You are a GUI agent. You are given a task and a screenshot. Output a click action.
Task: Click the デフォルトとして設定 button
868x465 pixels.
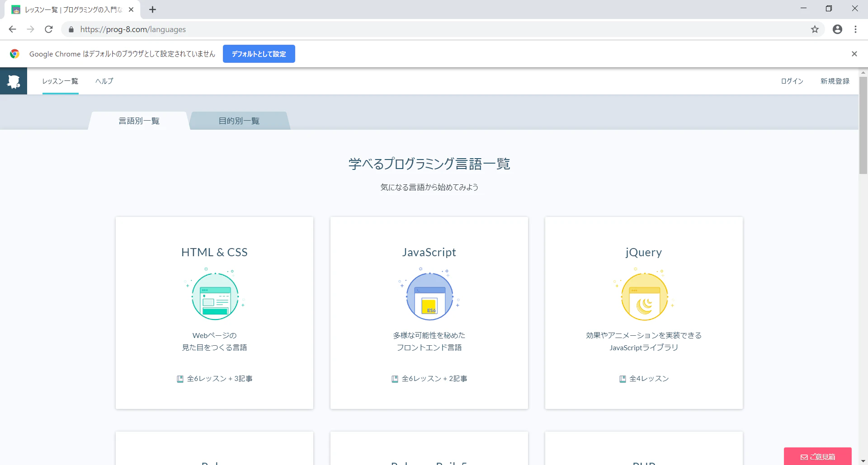tap(259, 54)
